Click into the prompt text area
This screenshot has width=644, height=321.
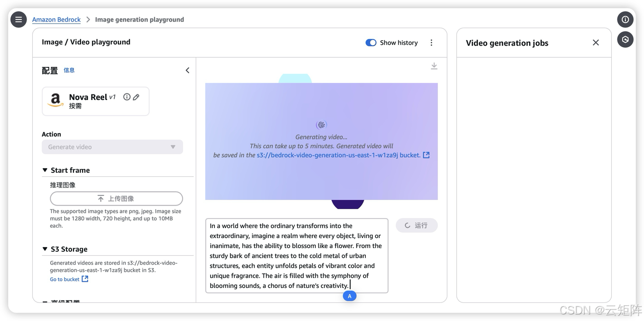click(x=297, y=256)
